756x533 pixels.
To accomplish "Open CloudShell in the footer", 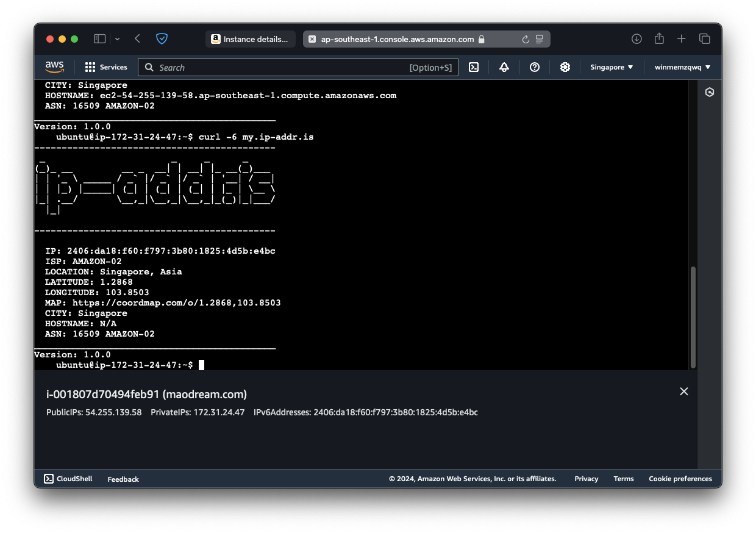I will pos(68,479).
